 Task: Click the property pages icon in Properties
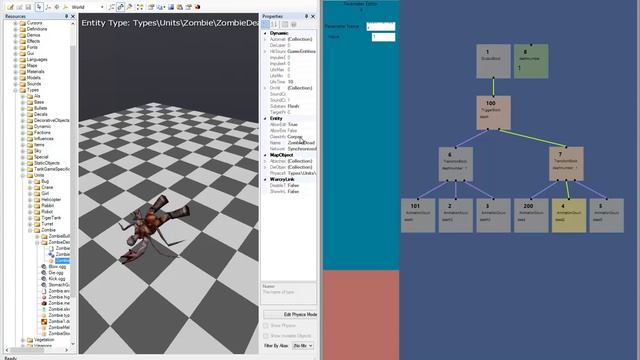[x=285, y=25]
